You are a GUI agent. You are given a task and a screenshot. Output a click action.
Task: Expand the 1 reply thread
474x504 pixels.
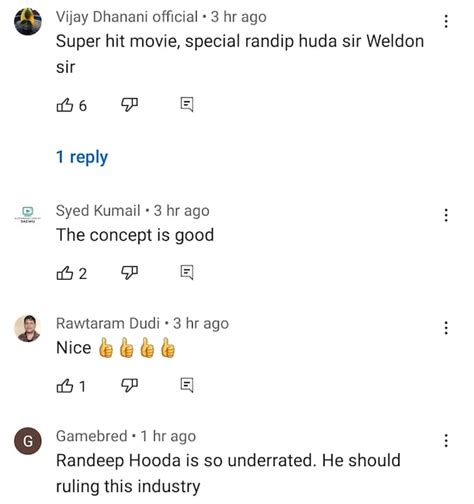(82, 157)
